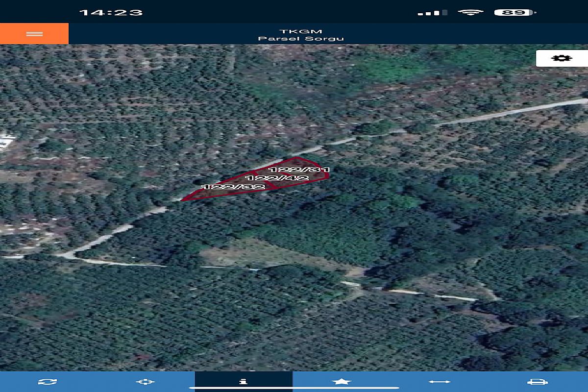Tap the refresh icon in bottom toolbar
The width and height of the screenshot is (588, 392).
[48, 382]
